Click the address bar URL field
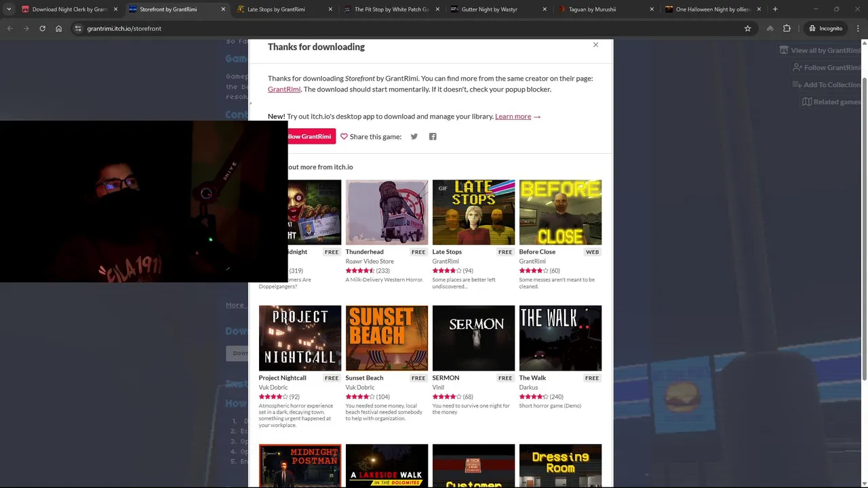The image size is (868, 488). [414, 28]
